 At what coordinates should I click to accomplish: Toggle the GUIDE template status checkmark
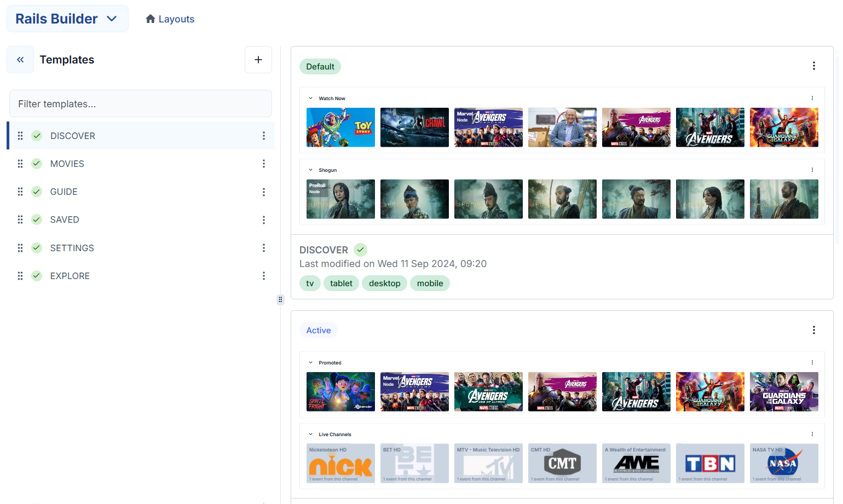[x=37, y=192]
